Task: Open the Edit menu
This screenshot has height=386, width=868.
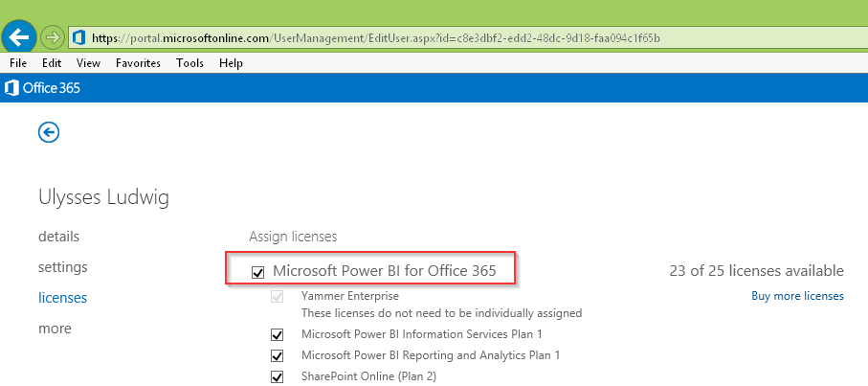Action: (52, 63)
